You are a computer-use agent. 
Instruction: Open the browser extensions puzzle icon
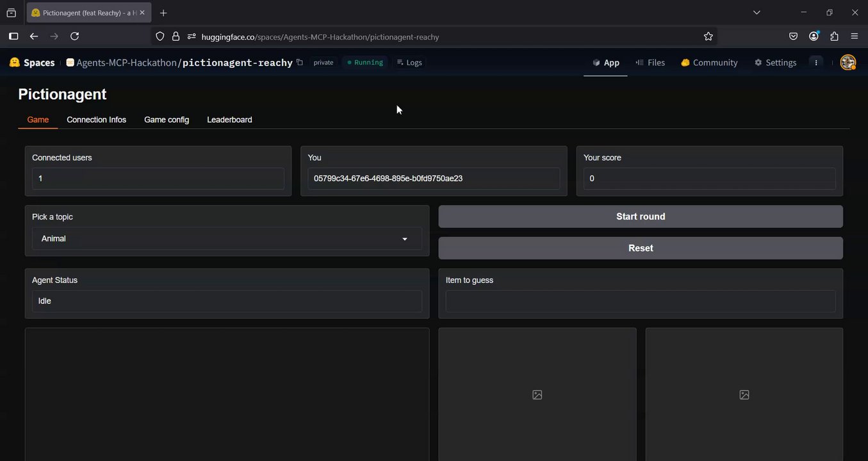point(834,36)
